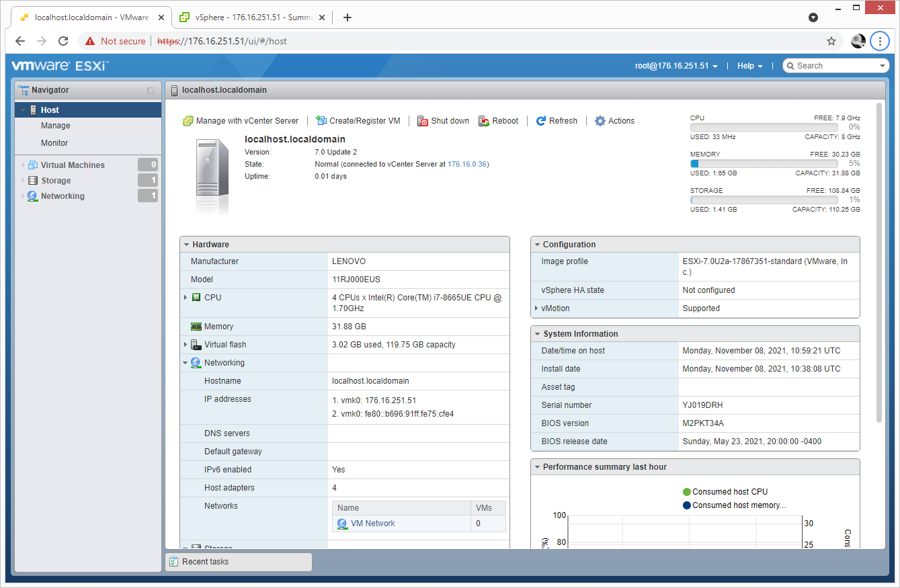The image size is (900, 588).
Task: Click the Consumed host memory legend
Action: click(x=734, y=505)
